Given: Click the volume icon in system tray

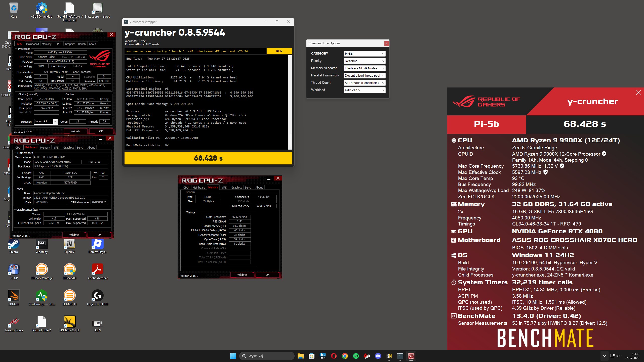Looking at the screenshot, I should click(x=619, y=356).
